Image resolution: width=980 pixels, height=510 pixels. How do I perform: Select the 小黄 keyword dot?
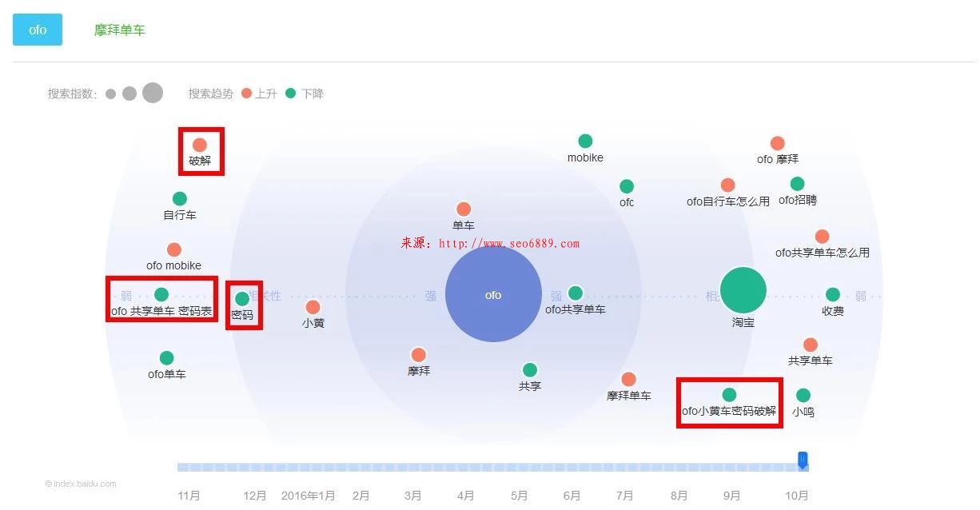pos(313,307)
